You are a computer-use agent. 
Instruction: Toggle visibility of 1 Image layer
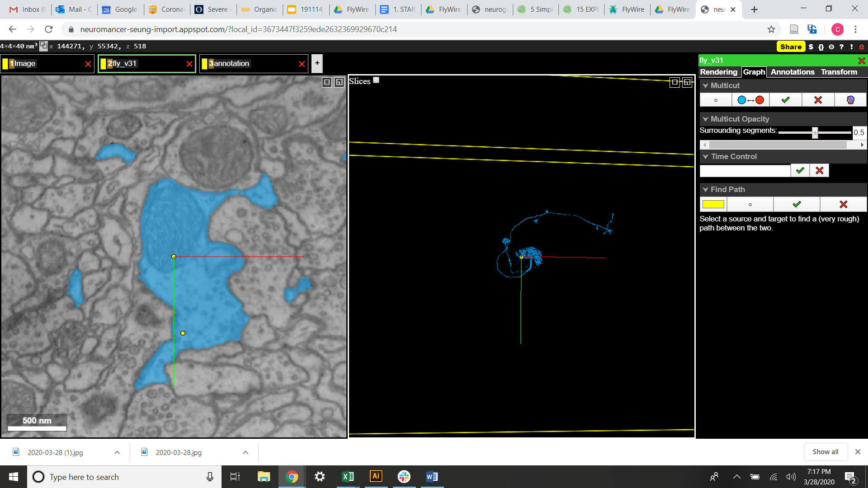pyautogui.click(x=5, y=64)
